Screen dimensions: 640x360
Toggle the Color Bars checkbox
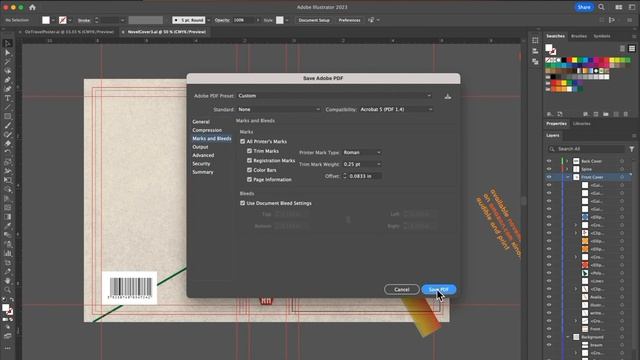coord(249,170)
